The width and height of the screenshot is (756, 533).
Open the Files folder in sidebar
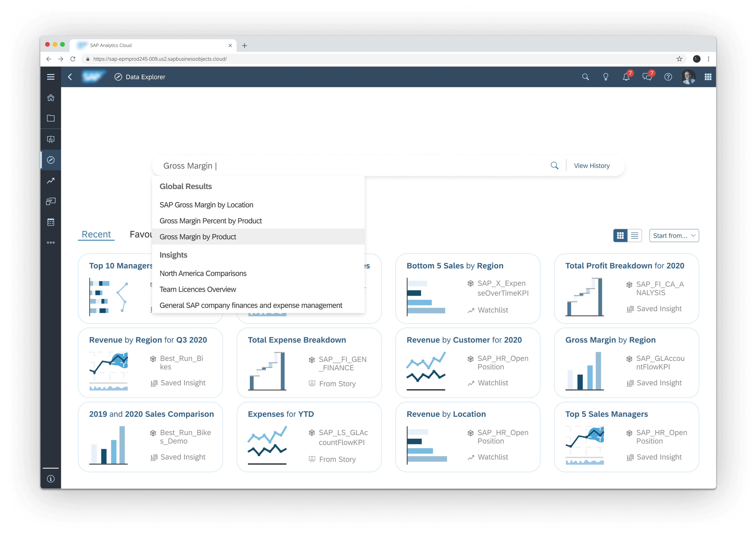[51, 118]
